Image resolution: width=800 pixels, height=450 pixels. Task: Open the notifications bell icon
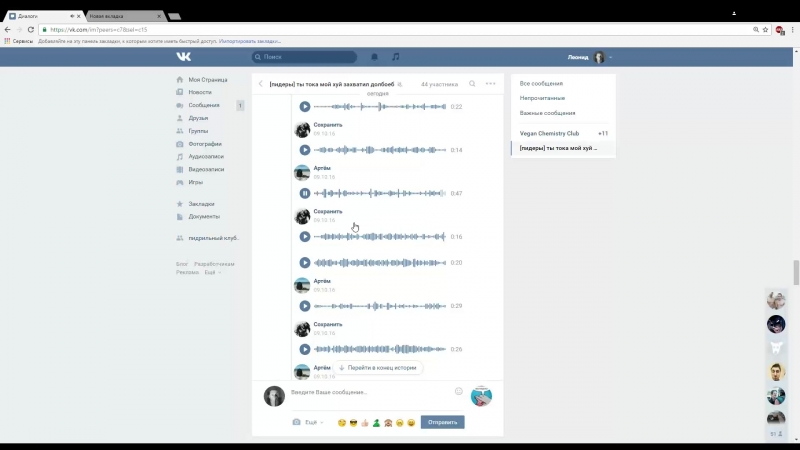pyautogui.click(x=374, y=57)
